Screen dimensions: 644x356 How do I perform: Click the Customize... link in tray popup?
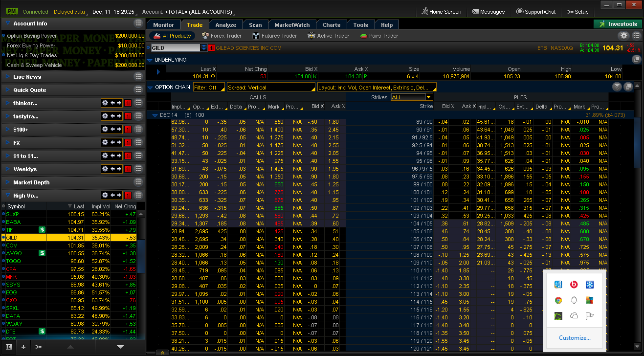[575, 338]
